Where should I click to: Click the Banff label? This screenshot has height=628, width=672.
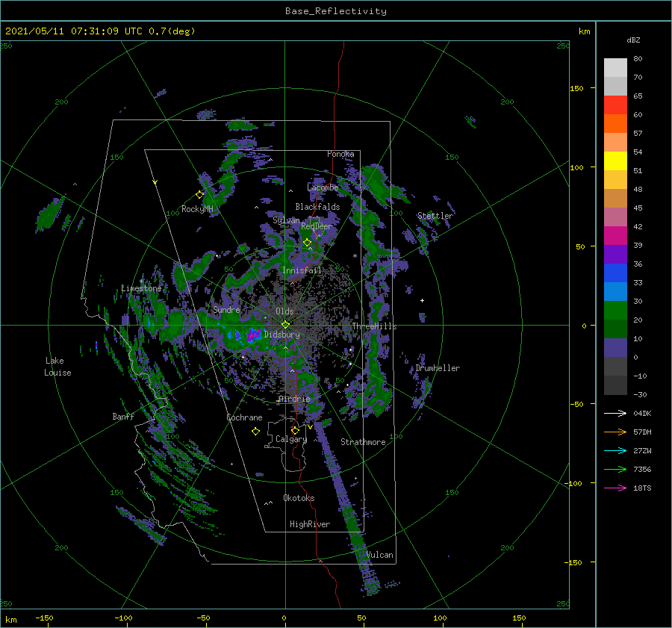click(x=123, y=416)
